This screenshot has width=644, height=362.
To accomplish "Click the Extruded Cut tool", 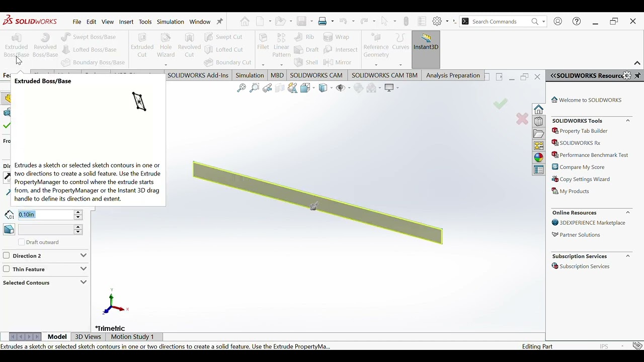I will click(x=142, y=45).
